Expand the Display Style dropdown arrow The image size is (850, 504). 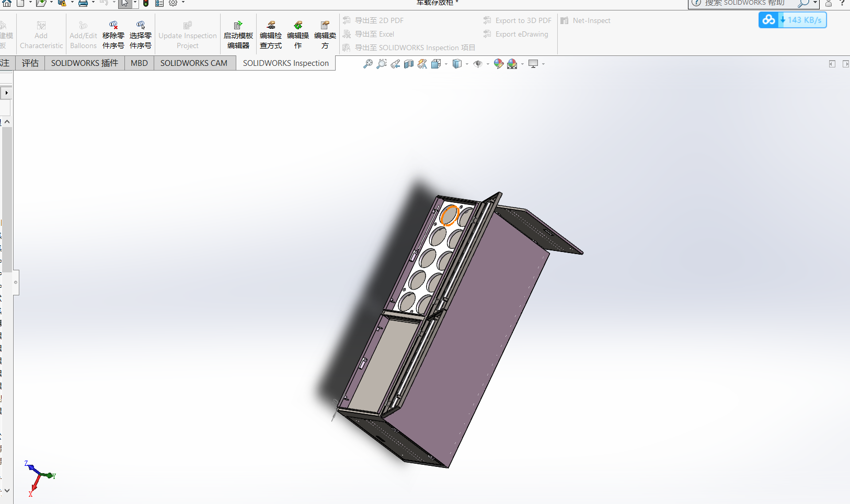(467, 64)
